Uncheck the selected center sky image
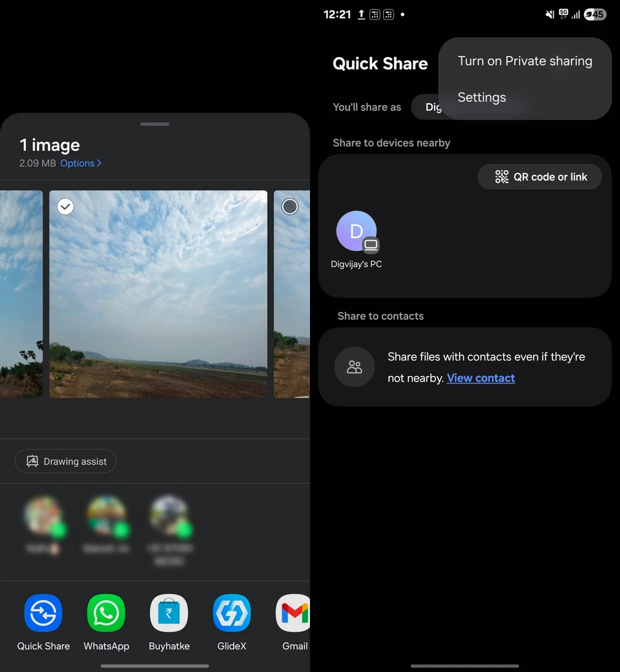 (x=66, y=207)
